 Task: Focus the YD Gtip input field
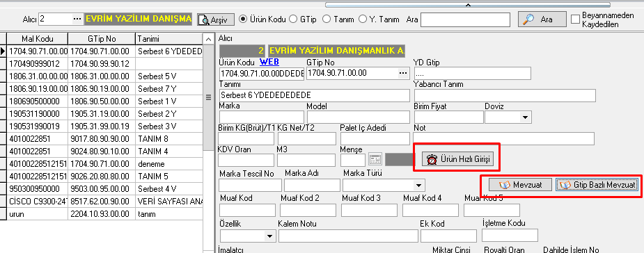tap(473, 74)
